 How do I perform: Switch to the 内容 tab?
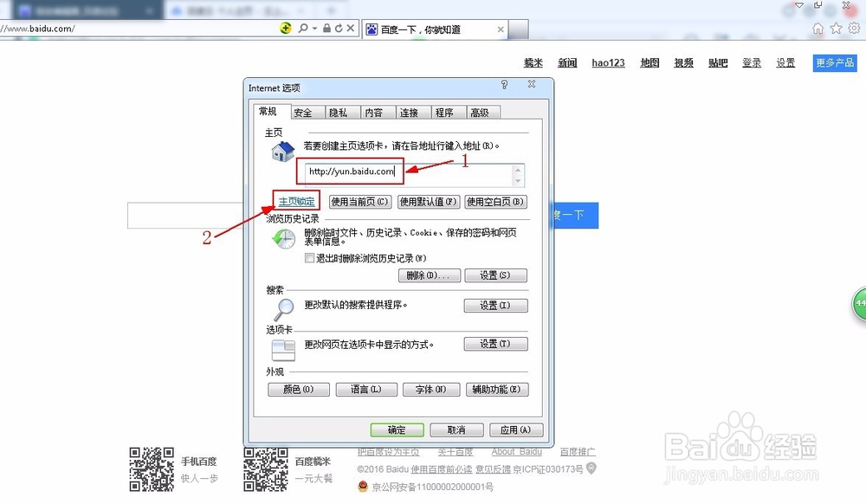[x=378, y=113]
